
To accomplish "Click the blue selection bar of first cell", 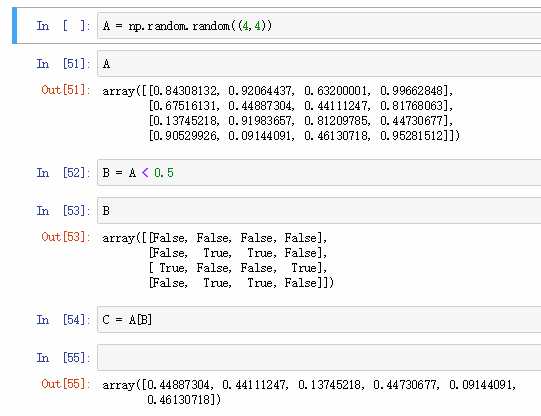I will 14,26.
